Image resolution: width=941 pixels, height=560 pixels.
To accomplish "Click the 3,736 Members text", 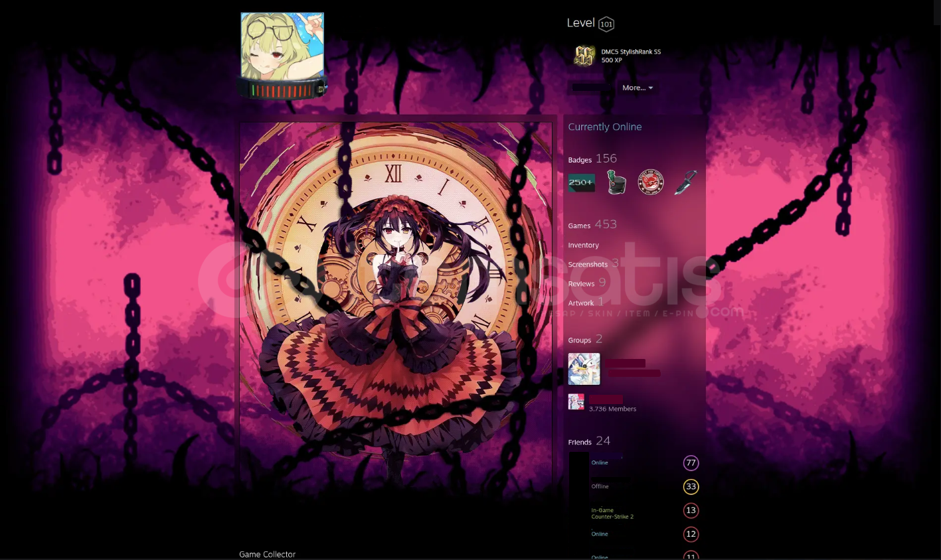I will tap(612, 409).
